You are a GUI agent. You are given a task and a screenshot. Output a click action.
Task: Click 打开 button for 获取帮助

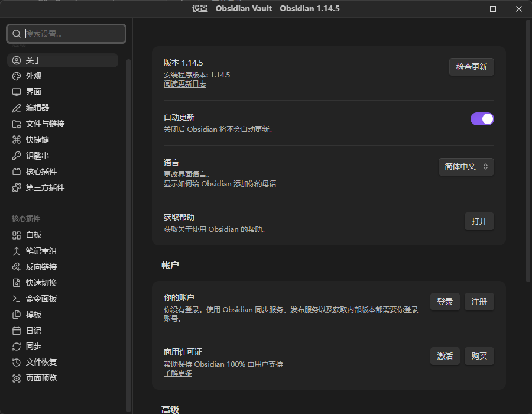[479, 221]
